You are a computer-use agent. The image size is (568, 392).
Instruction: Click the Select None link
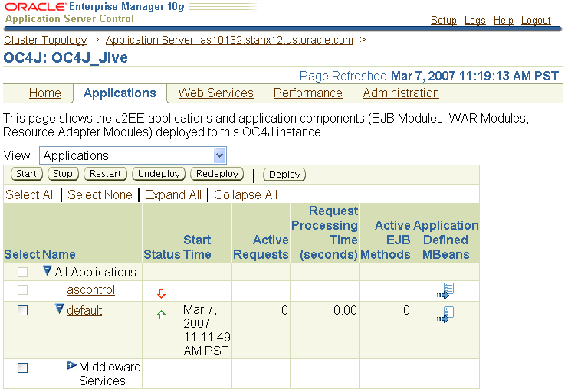[100, 194]
